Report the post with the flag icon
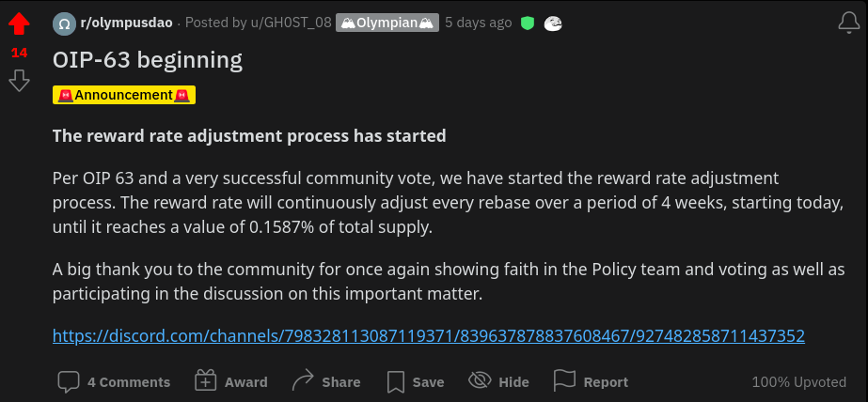 coord(591,382)
